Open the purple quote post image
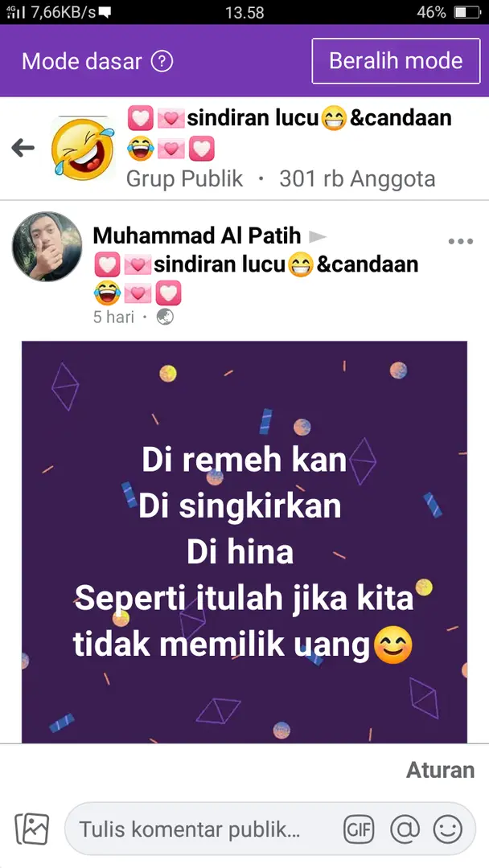 (244, 542)
